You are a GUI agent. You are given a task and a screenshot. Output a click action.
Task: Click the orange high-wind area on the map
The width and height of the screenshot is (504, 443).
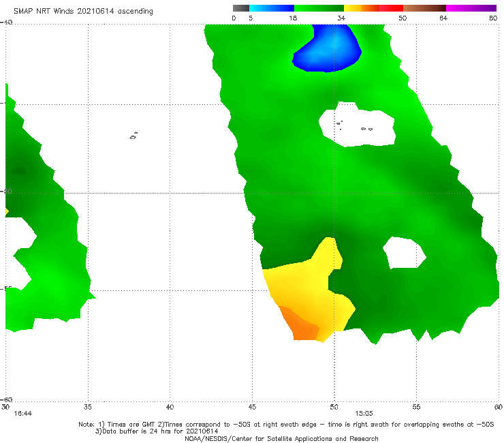[x=300, y=326]
